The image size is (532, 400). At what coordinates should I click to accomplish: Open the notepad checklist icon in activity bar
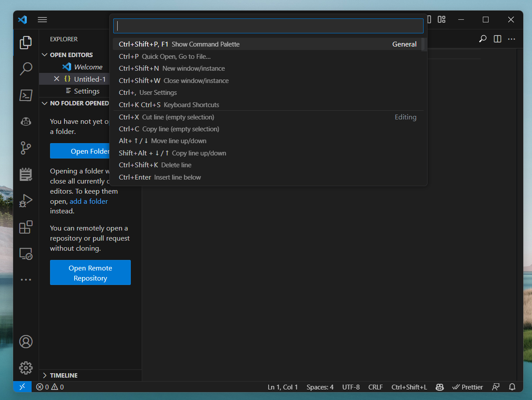pyautogui.click(x=26, y=174)
